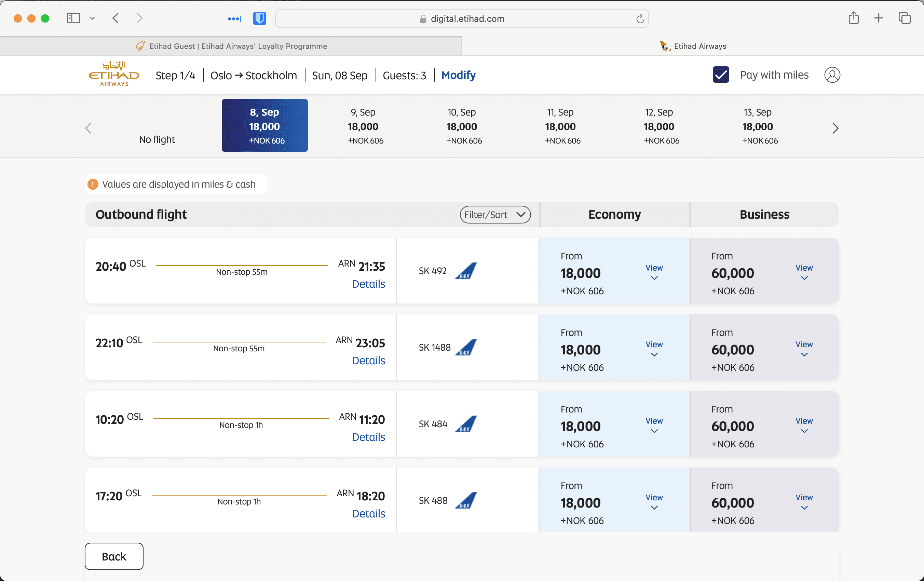Viewport: 924px width, 581px height.
Task: Click Sun, 08 Sep date text
Action: (x=340, y=75)
